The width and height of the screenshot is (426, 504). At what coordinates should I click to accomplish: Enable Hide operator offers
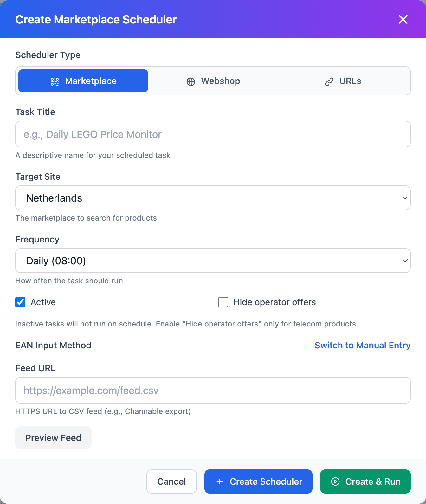[223, 302]
